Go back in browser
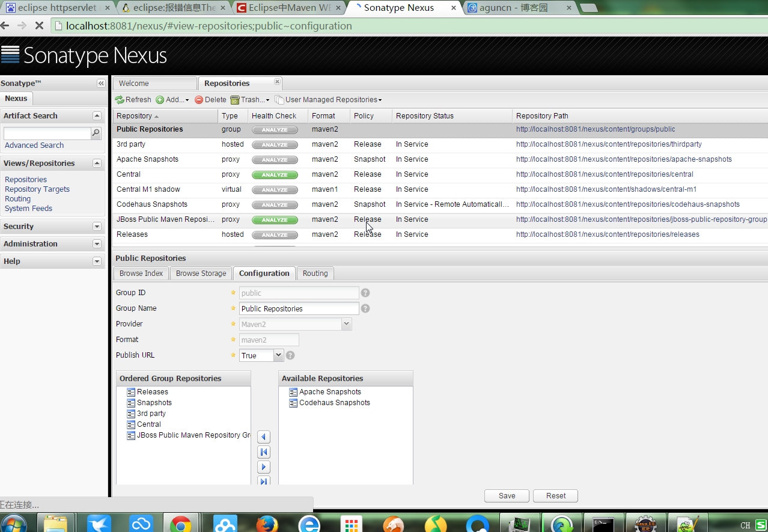 tap(5, 26)
